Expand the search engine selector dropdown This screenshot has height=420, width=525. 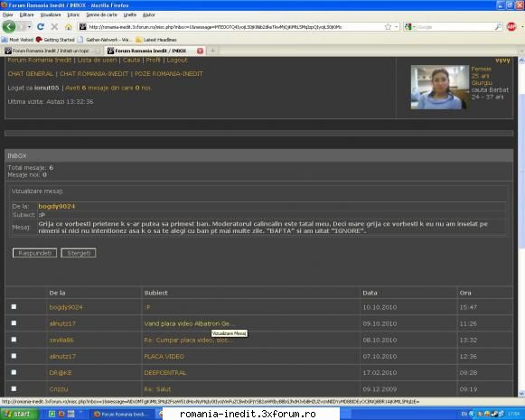415,27
